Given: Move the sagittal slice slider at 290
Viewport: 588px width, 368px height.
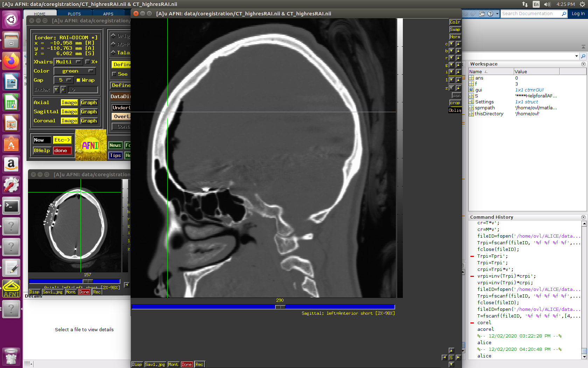Looking at the screenshot, I should [280, 307].
